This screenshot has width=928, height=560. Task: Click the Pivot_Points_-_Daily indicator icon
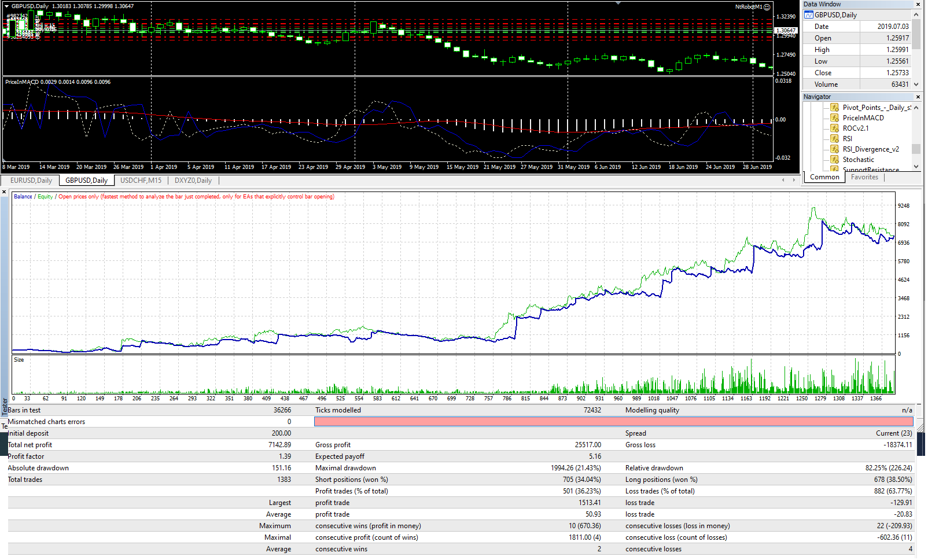pyautogui.click(x=834, y=107)
